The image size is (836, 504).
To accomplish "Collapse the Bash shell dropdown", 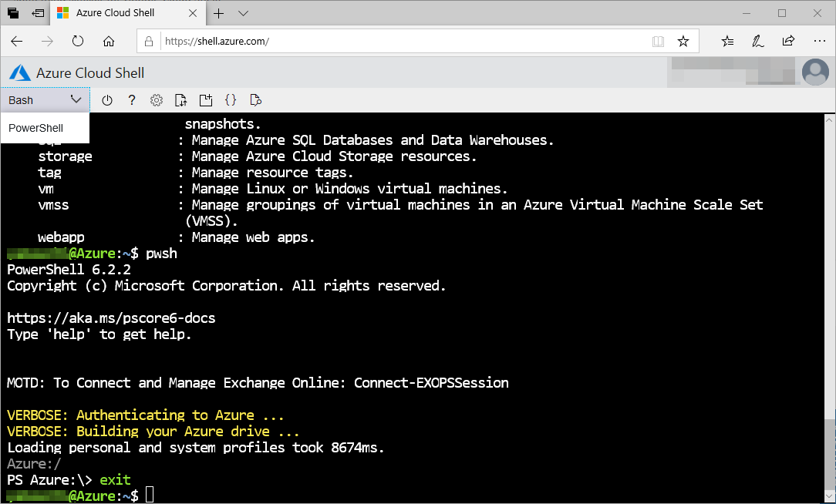I will coord(76,99).
